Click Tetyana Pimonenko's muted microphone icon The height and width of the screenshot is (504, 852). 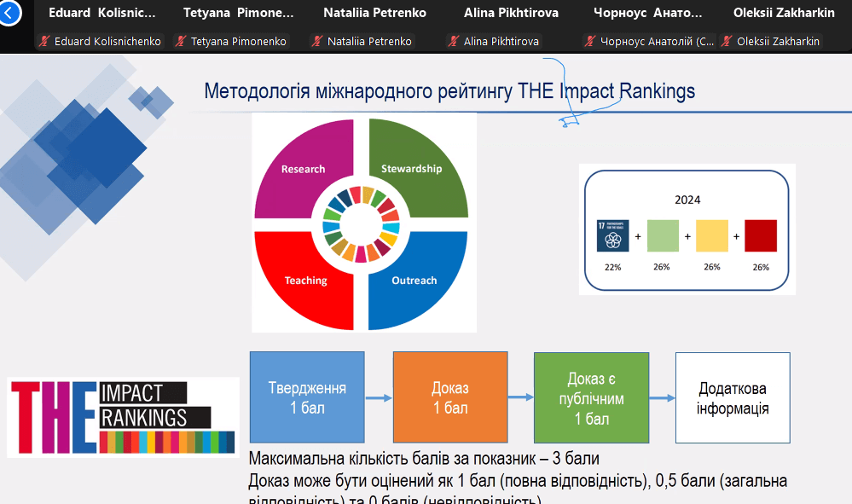pyautogui.click(x=181, y=41)
